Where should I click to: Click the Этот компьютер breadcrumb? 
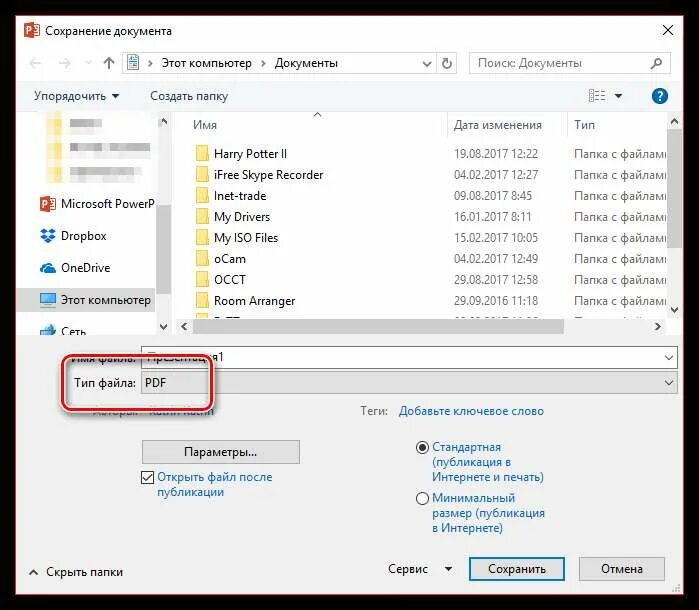point(206,63)
